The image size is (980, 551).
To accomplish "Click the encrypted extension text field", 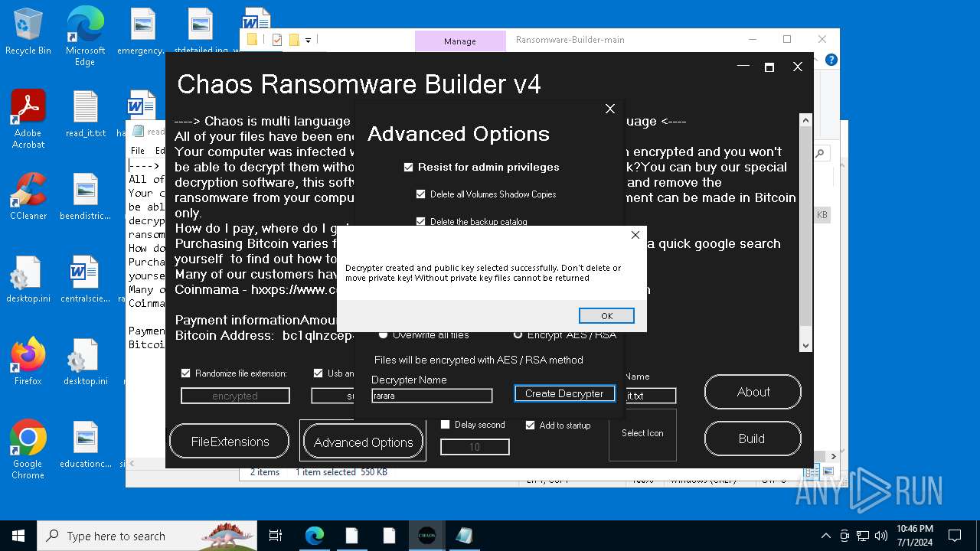I will pyautogui.click(x=235, y=396).
